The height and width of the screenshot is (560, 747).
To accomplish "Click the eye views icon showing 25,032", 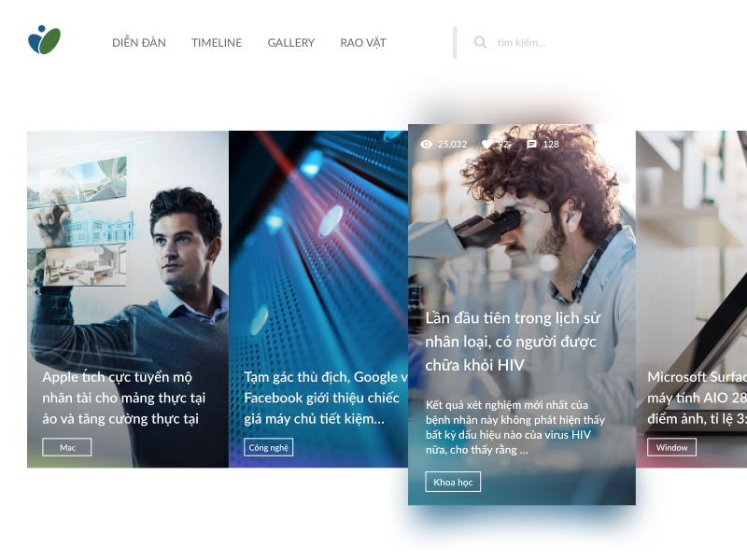I will point(427,145).
